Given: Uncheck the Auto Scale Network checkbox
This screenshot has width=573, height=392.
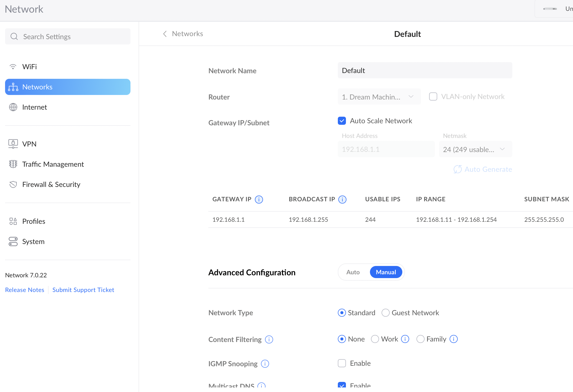Looking at the screenshot, I should [342, 121].
